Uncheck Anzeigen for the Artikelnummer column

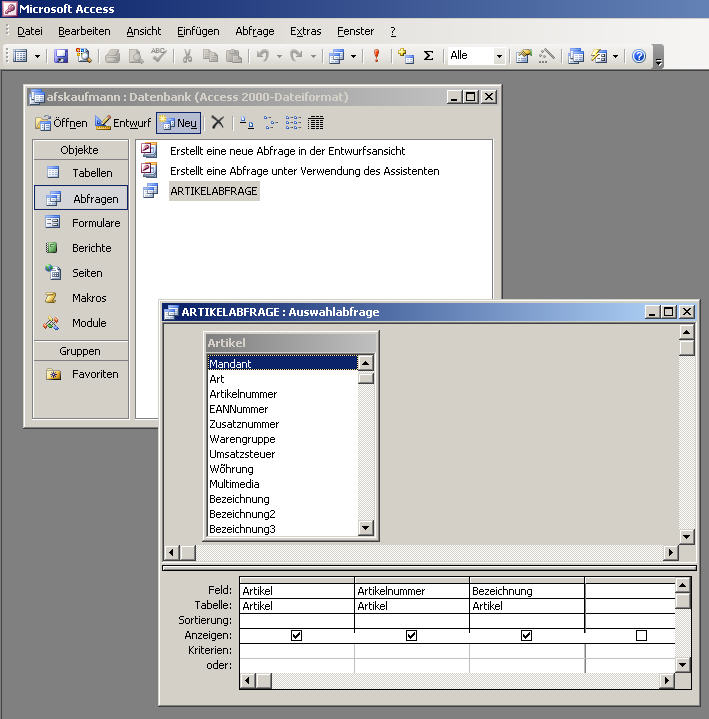tap(411, 635)
